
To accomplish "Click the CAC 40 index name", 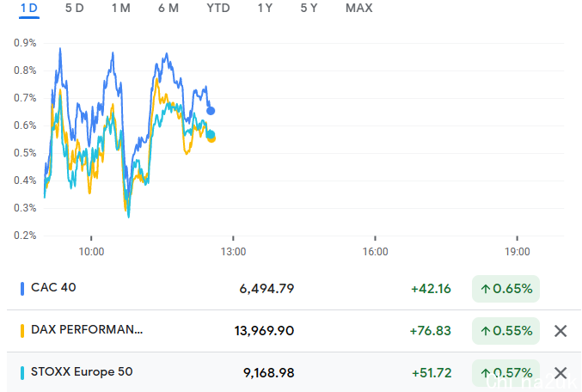I will (53, 288).
